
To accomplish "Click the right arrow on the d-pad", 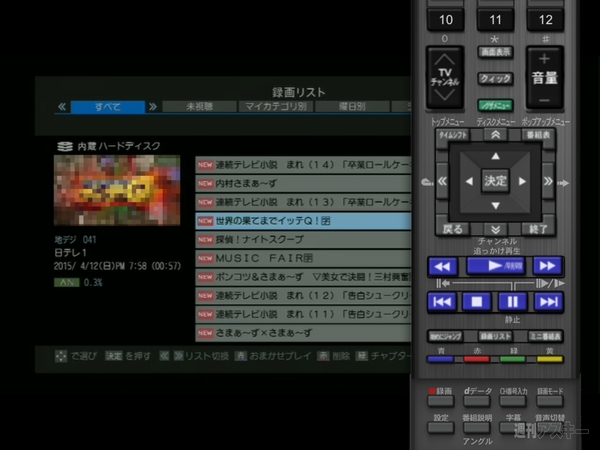I will (522, 181).
